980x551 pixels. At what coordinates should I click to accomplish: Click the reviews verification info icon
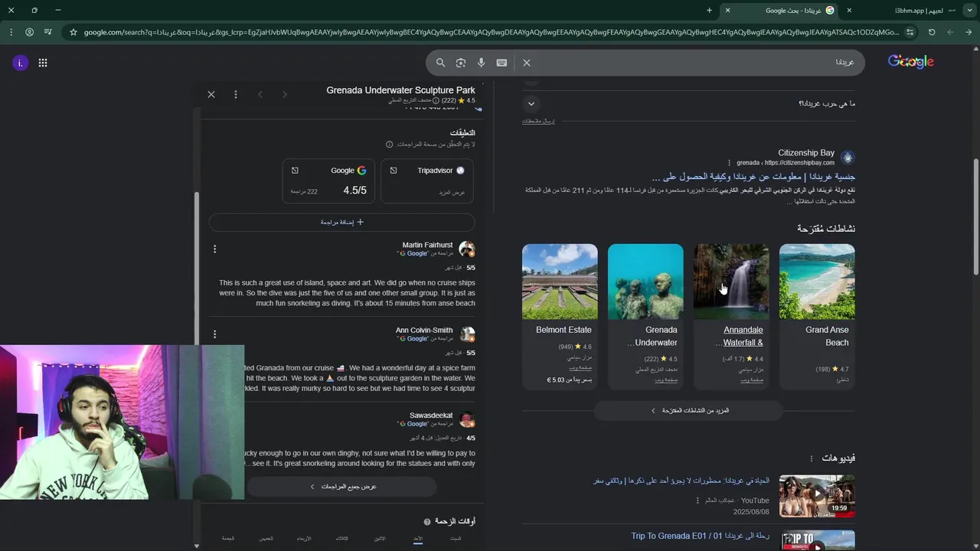pyautogui.click(x=389, y=145)
